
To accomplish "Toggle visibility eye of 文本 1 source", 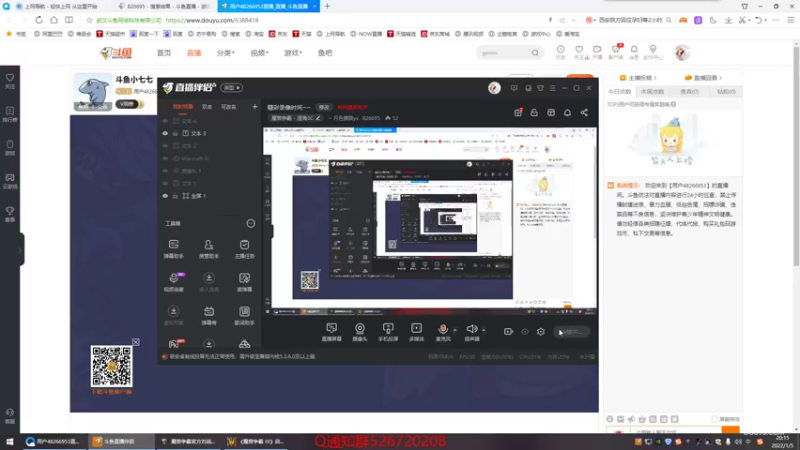I will 165,183.
